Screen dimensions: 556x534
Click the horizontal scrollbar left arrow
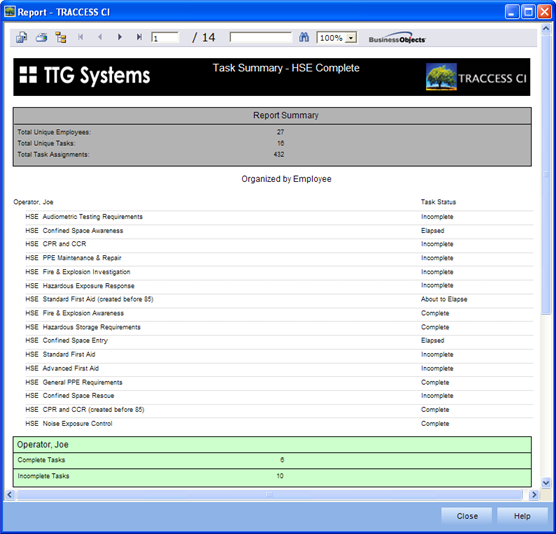point(10,495)
